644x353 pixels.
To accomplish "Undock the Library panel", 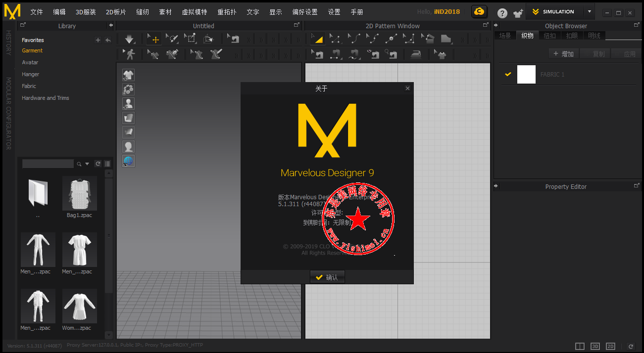I will pos(23,25).
